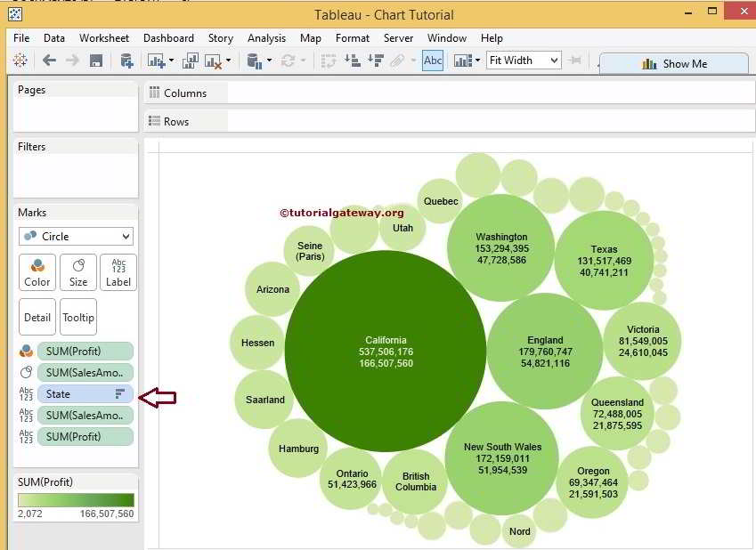
Task: Click the Tableau logo start page icon
Action: coord(20,61)
